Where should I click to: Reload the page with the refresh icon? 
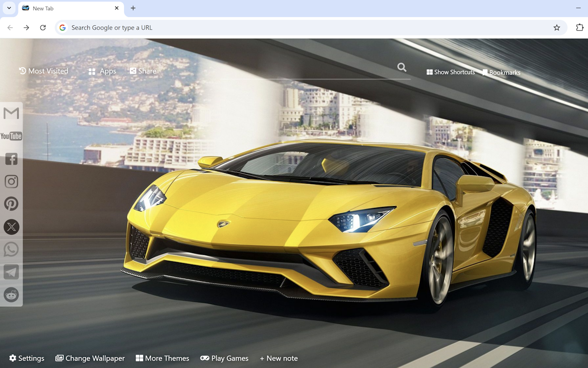[x=43, y=28]
